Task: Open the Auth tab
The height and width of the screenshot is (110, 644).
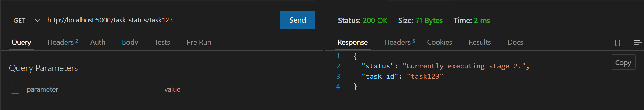Action: coord(98,42)
